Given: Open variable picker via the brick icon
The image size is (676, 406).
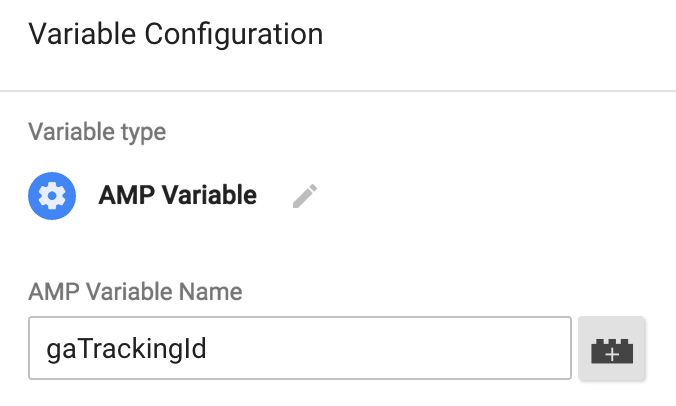Looking at the screenshot, I should coord(612,349).
